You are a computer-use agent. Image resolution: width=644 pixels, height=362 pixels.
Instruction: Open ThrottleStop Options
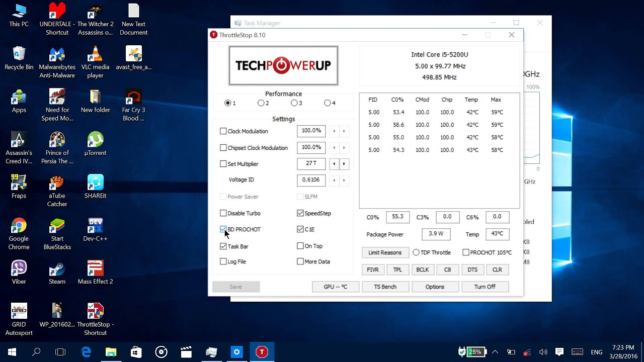point(435,287)
